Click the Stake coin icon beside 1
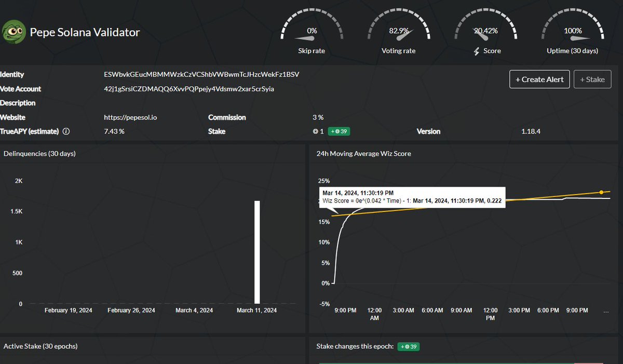 point(315,131)
